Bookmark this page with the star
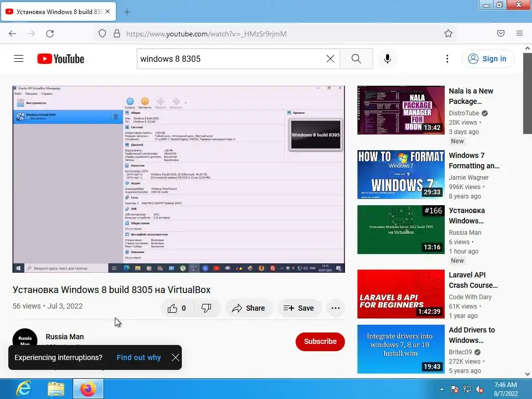The image size is (532, 399). coord(448,33)
